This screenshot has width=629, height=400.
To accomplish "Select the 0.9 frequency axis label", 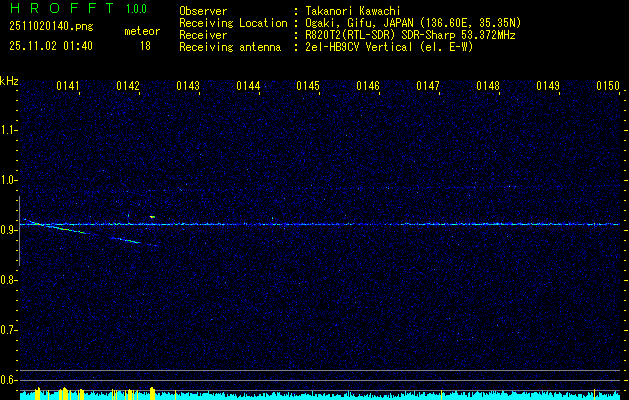I will 9,230.
